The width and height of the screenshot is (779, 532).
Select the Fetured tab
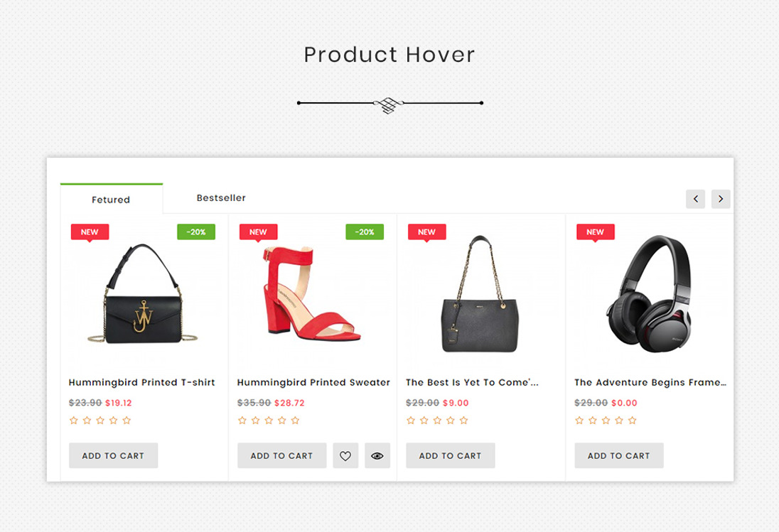point(112,200)
